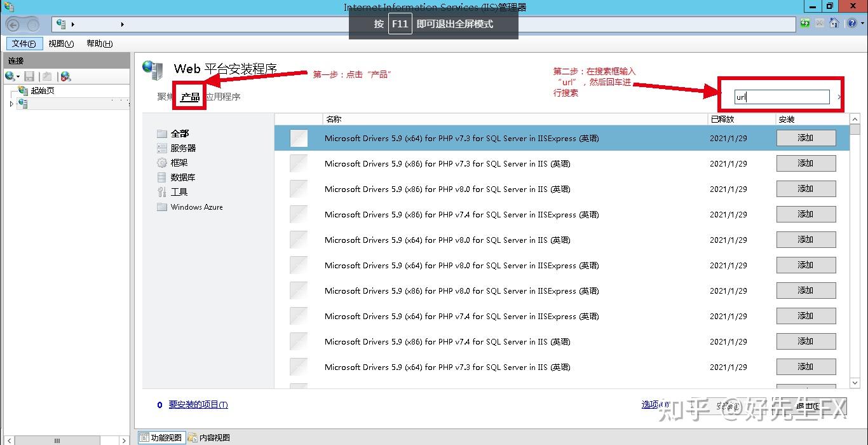
Task: Click the forward navigation arrow button
Action: point(33,25)
